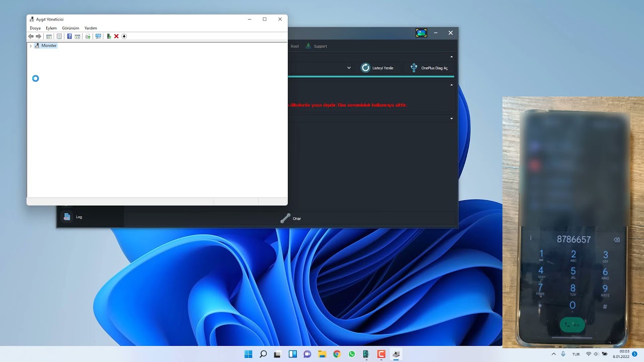The height and width of the screenshot is (362, 644).
Task: Open the Windows Start menu
Action: 248,354
